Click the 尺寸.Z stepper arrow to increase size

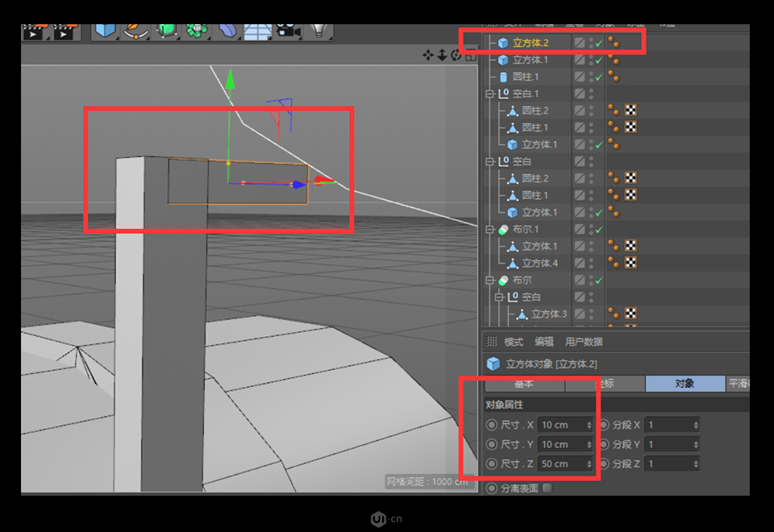591,460
